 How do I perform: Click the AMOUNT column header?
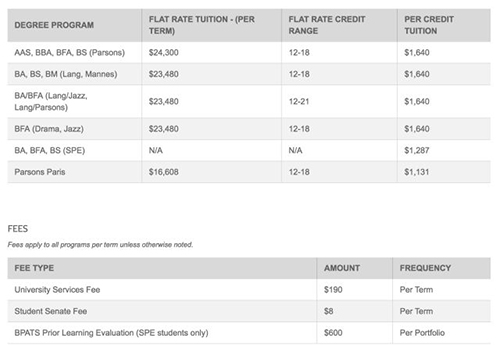point(342,268)
